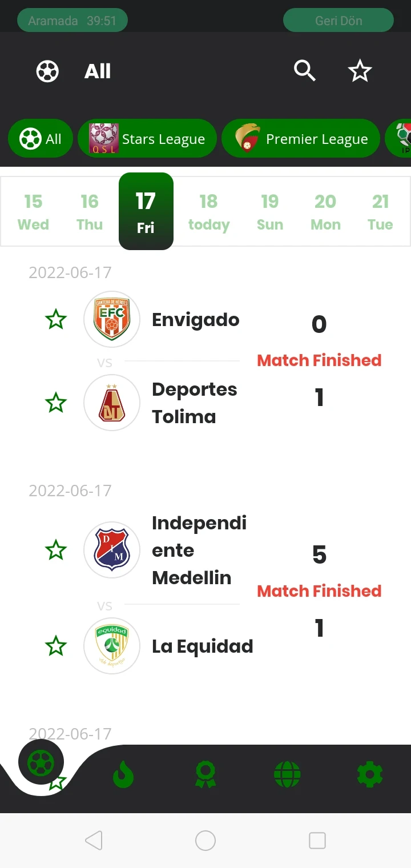Open the globe icon in bottom bar
411x868 pixels.
tap(287, 775)
